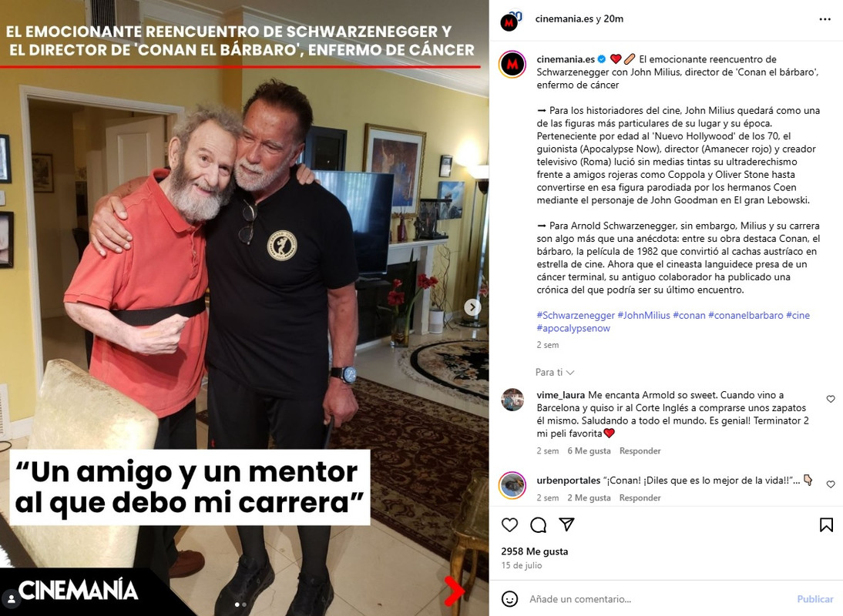The height and width of the screenshot is (616, 843).
Task: Like the post with the heart icon
Action: coord(509,524)
